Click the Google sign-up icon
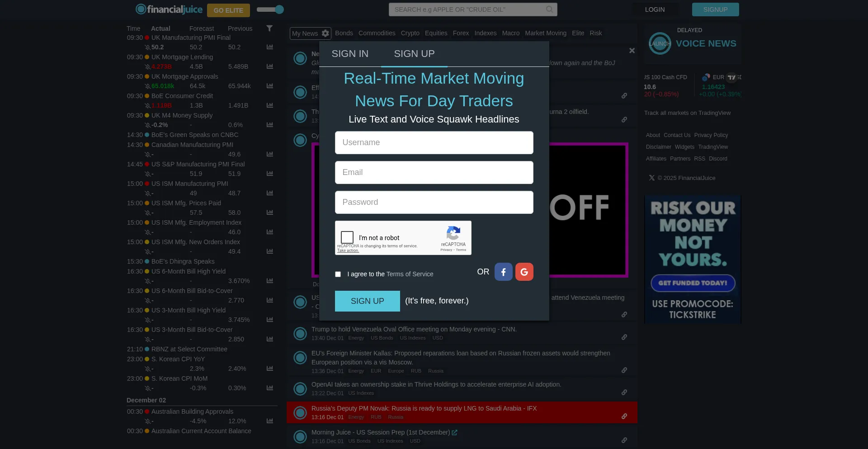 pyautogui.click(x=524, y=272)
